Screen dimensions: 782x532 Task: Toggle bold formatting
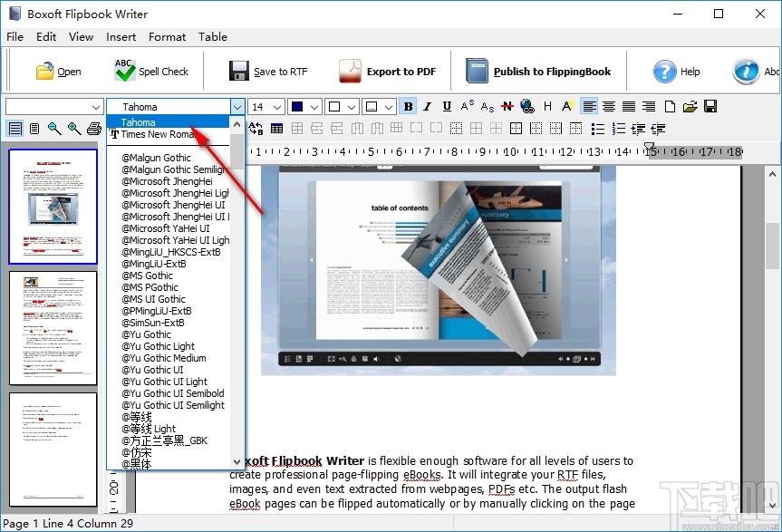point(408,106)
